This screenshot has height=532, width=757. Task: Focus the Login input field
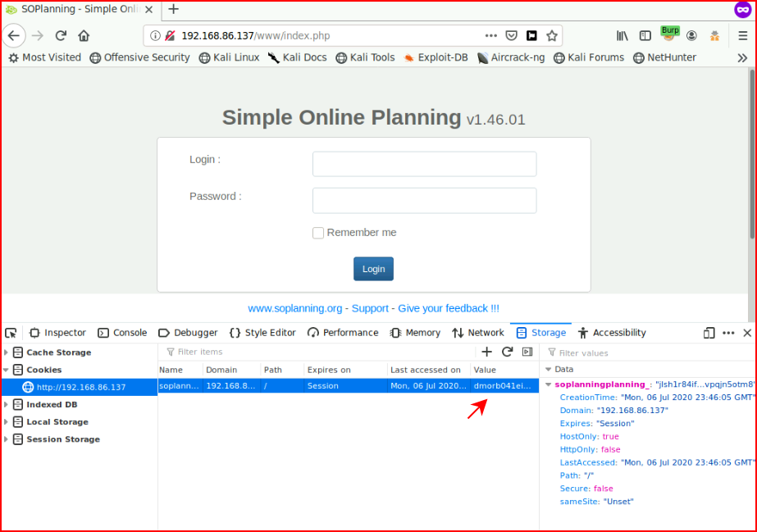click(x=424, y=164)
